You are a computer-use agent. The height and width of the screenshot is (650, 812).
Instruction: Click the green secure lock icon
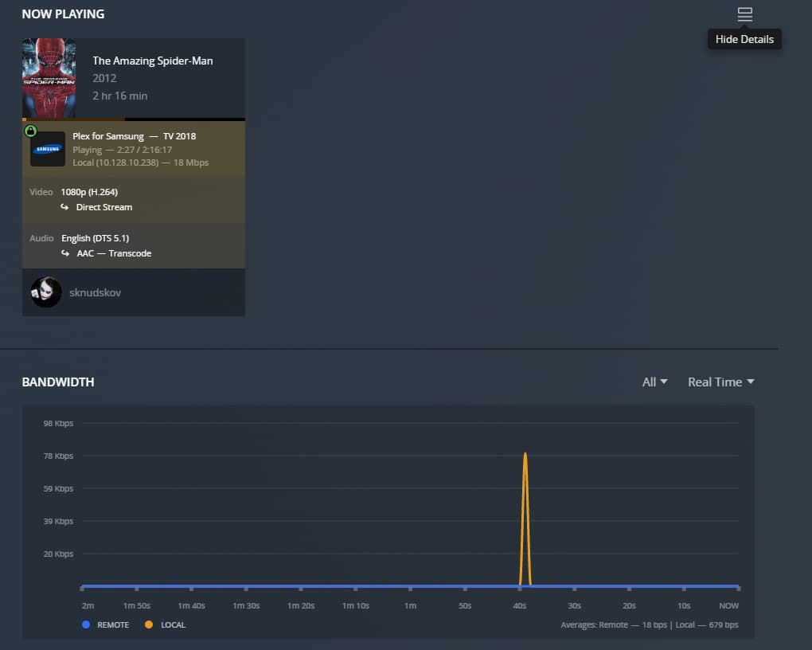tap(30, 131)
